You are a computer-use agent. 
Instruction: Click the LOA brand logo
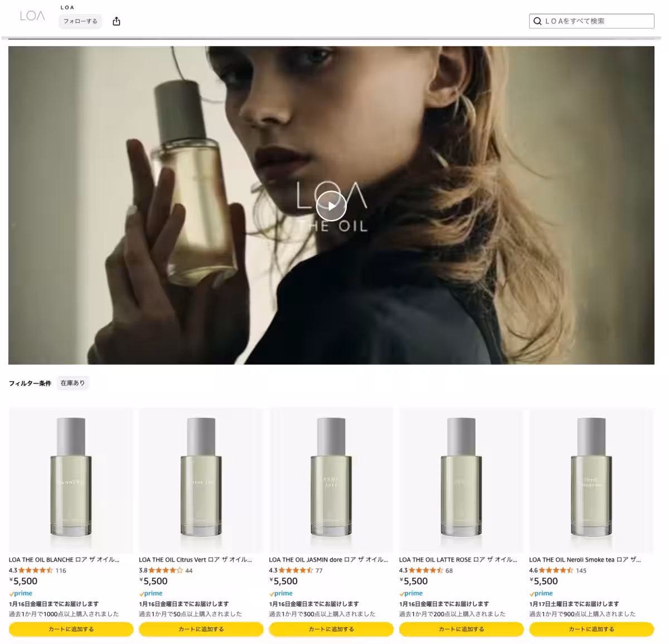pos(32,16)
